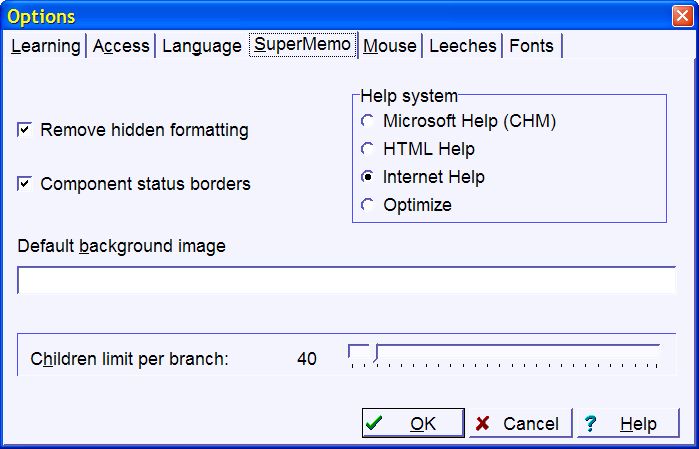This screenshot has width=699, height=449.
Task: Toggle Component status borders checkbox
Action: [x=25, y=184]
